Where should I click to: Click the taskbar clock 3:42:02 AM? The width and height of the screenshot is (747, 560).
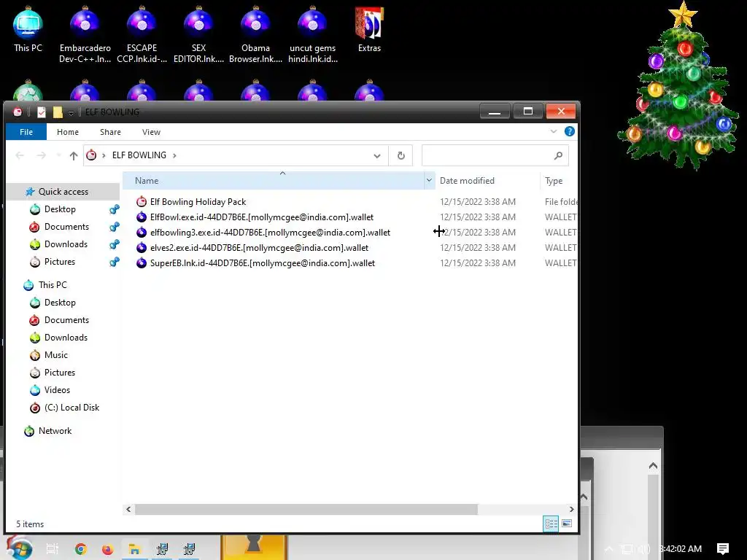coord(681,549)
